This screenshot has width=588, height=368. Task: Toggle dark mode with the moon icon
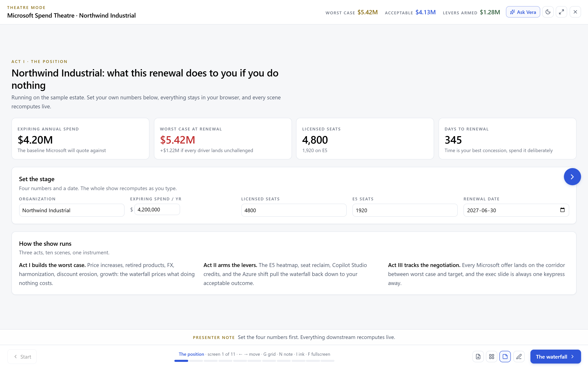coord(548,12)
